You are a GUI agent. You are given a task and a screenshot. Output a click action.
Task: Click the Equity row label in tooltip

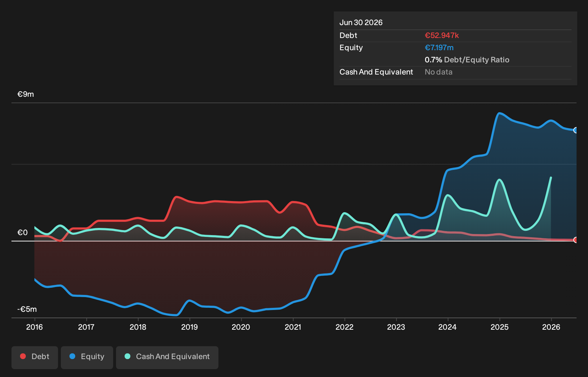[x=351, y=48]
